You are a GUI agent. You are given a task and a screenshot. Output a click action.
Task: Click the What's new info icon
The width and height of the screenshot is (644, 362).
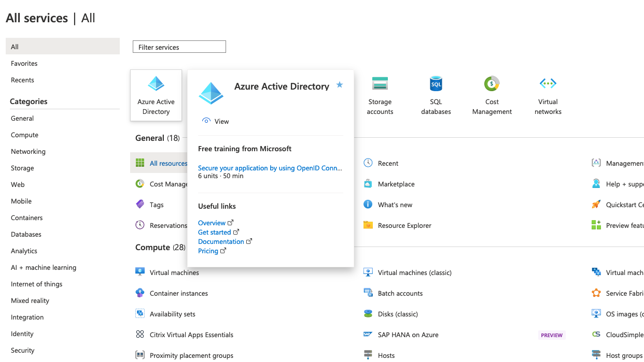coord(368,204)
